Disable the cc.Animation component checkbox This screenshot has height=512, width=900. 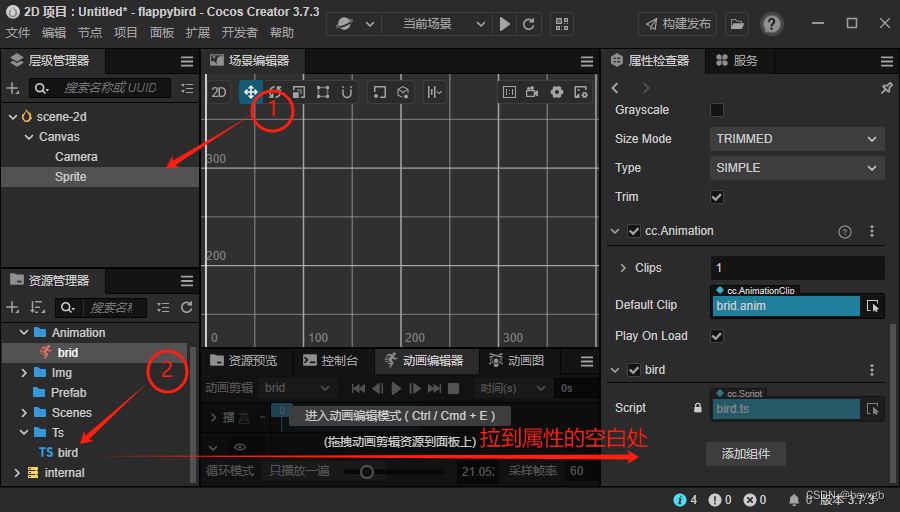tap(634, 231)
